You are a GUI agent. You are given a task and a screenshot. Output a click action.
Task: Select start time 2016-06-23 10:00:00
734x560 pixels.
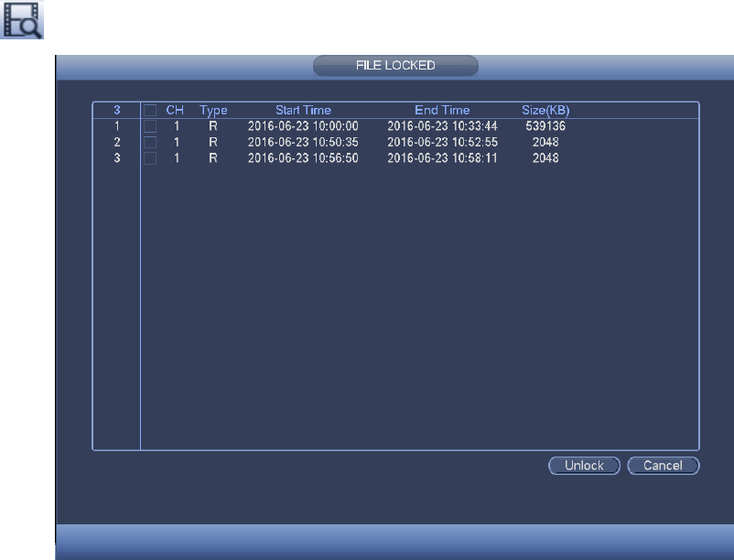303,126
